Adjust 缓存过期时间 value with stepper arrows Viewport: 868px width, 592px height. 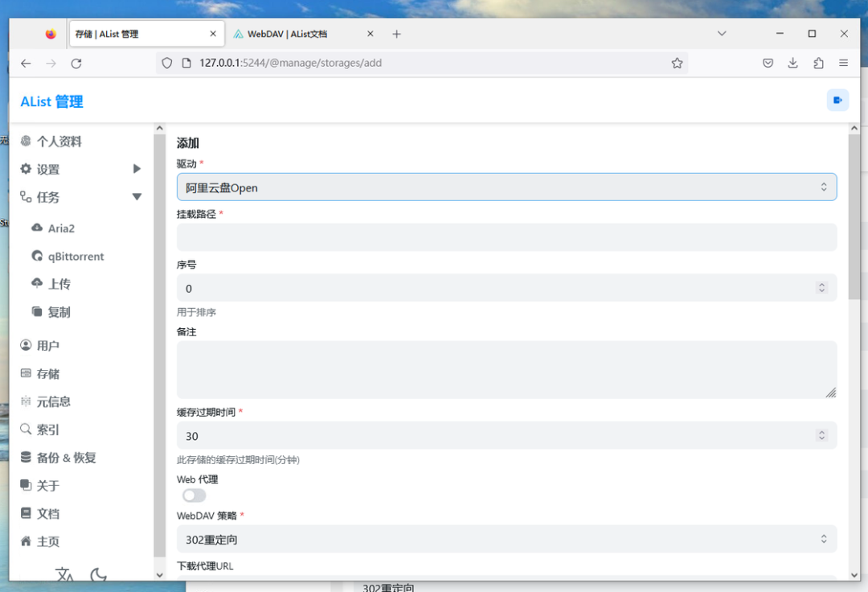(x=821, y=435)
